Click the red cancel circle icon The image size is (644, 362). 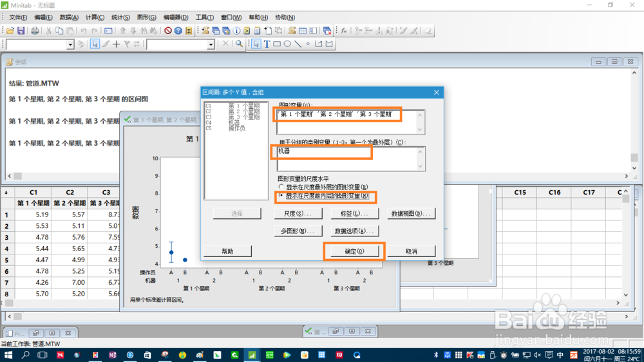pos(167,31)
